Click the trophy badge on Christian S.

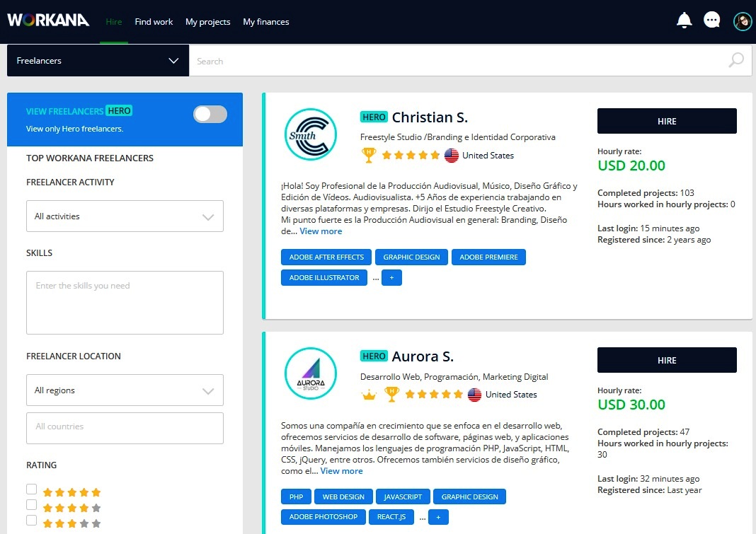(x=368, y=156)
